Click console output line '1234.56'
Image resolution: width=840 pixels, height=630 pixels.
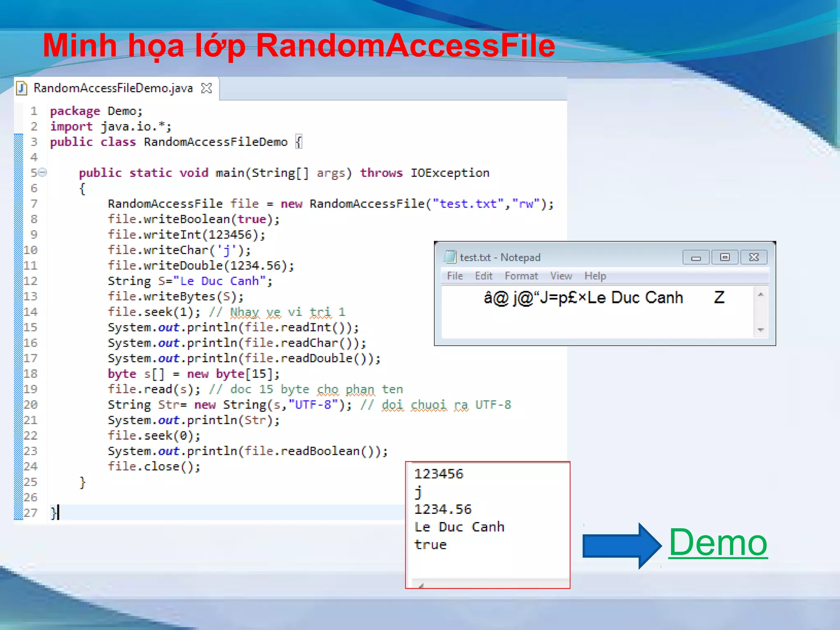pos(443,509)
